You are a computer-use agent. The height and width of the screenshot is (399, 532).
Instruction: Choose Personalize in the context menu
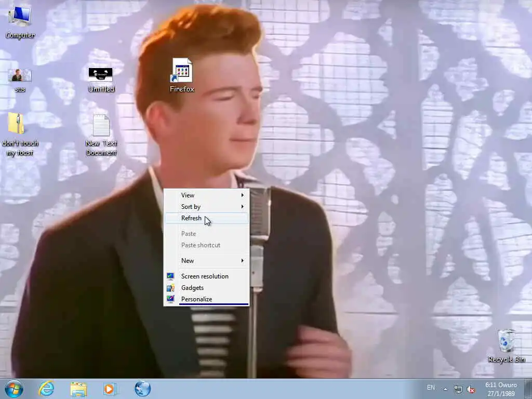(207, 299)
